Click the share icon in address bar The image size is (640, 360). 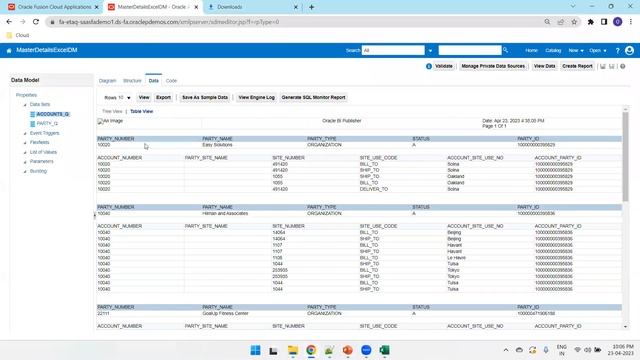click(560, 22)
